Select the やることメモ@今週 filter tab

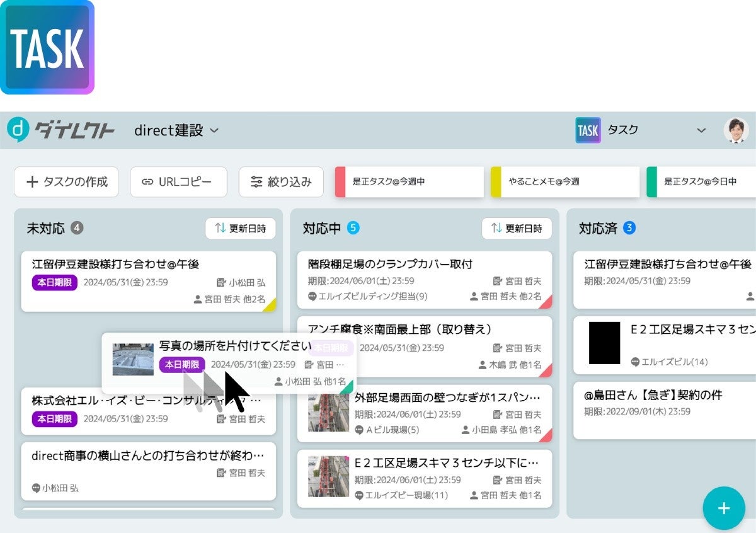(564, 182)
